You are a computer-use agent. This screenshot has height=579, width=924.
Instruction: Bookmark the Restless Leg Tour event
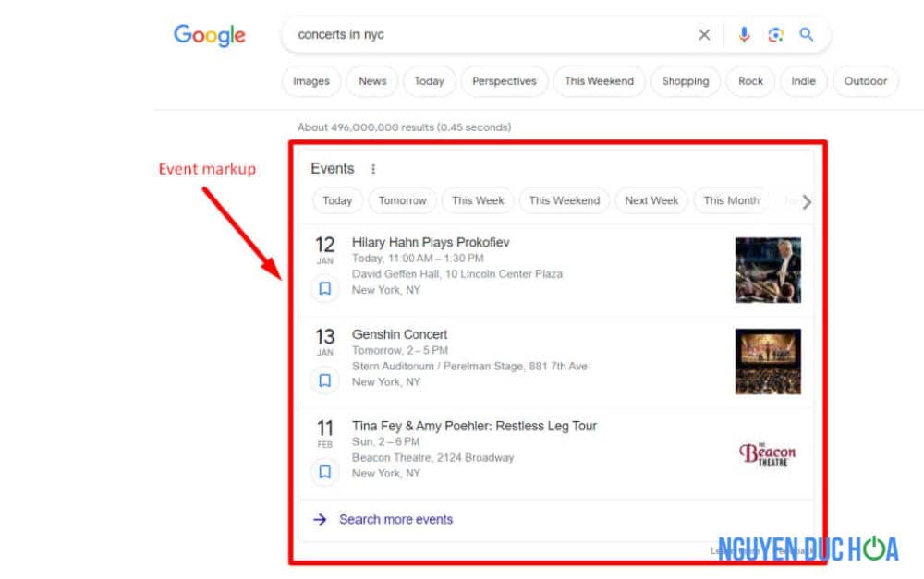pyautogui.click(x=324, y=472)
